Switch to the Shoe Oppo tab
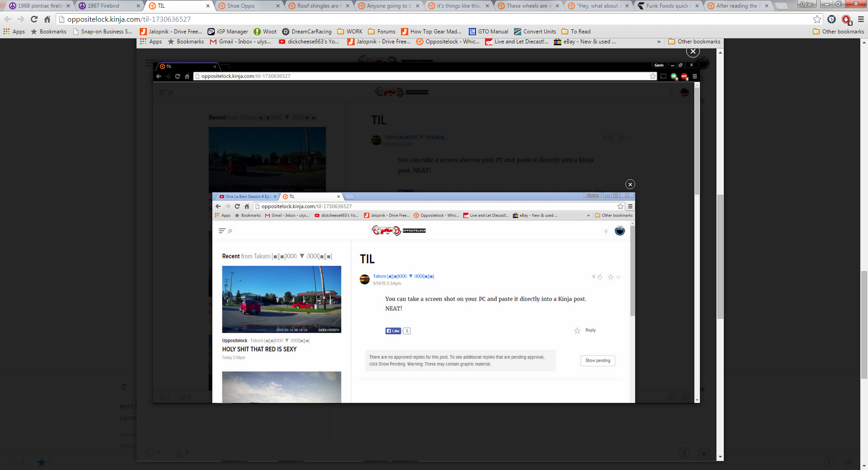 tap(248, 6)
